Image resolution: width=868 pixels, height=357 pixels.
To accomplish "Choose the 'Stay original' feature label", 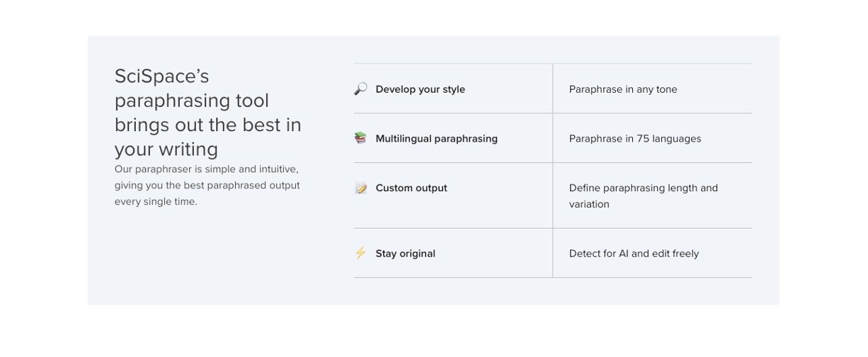I will [405, 254].
